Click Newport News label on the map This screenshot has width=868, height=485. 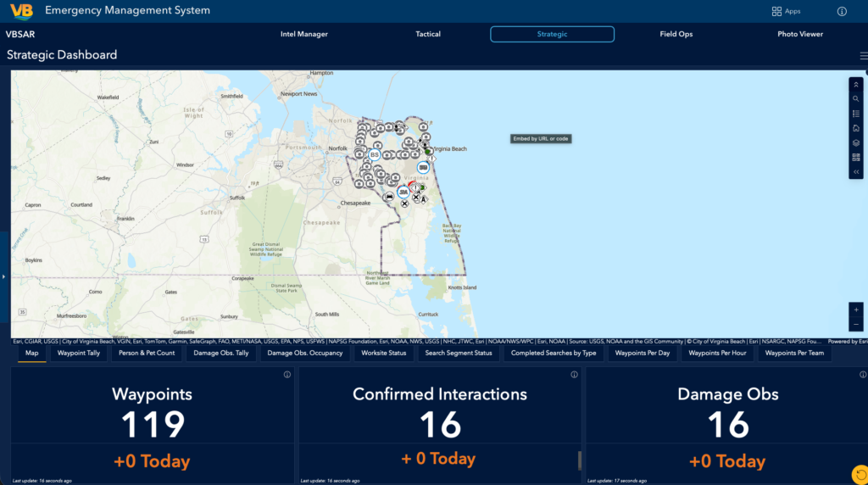point(298,93)
